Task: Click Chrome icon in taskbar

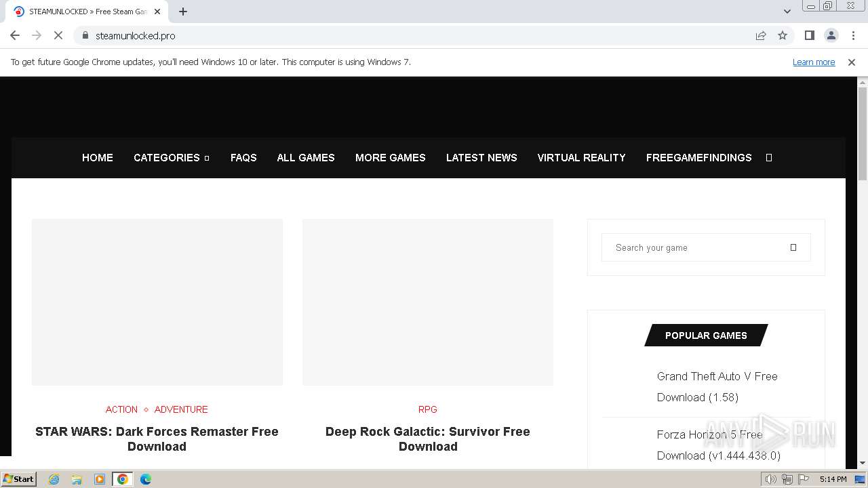Action: point(123,479)
